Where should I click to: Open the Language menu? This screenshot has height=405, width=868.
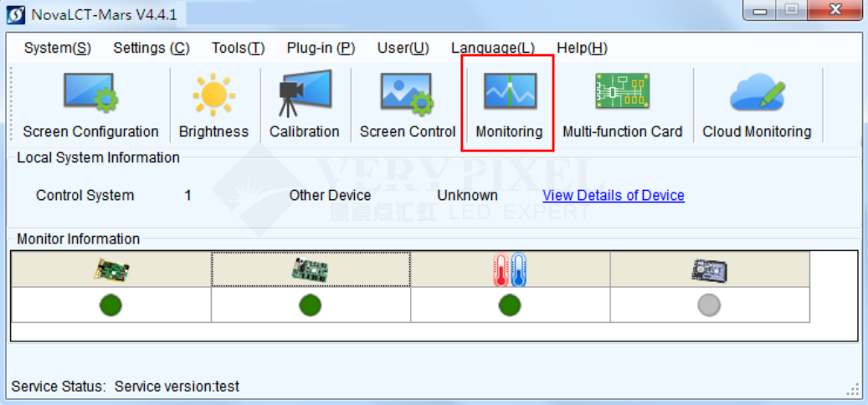tap(493, 49)
